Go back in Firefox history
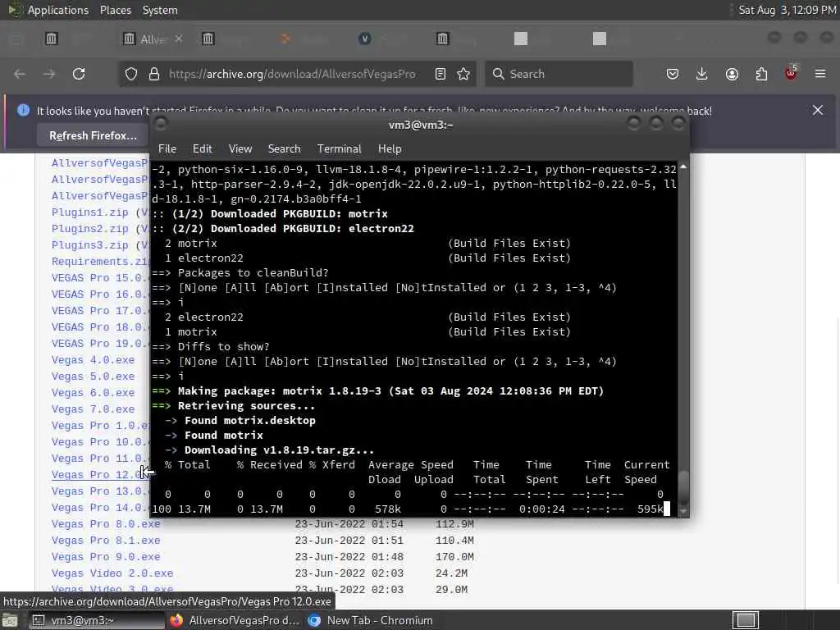The image size is (840, 630). point(20,74)
